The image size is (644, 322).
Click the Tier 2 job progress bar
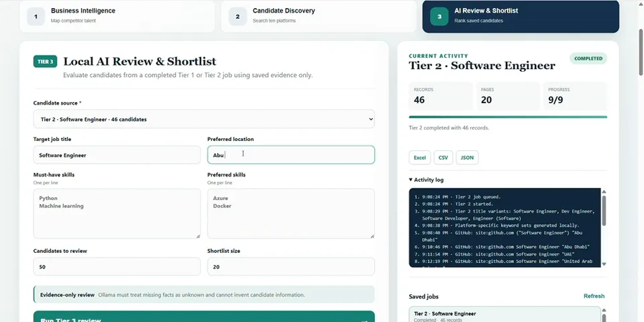508,117
